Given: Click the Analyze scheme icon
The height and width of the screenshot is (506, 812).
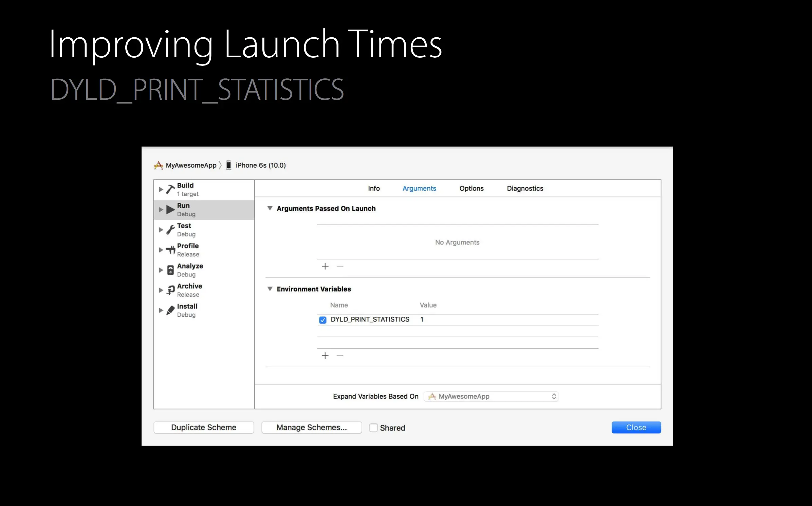Looking at the screenshot, I should tap(170, 270).
